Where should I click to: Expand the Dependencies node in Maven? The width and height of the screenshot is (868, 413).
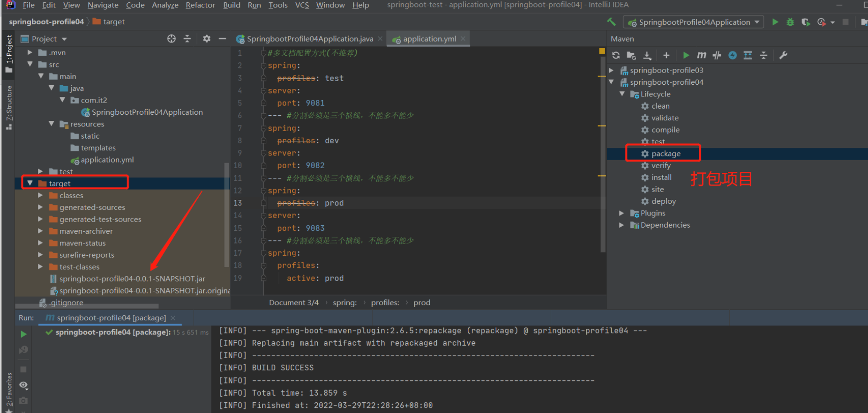coord(622,225)
